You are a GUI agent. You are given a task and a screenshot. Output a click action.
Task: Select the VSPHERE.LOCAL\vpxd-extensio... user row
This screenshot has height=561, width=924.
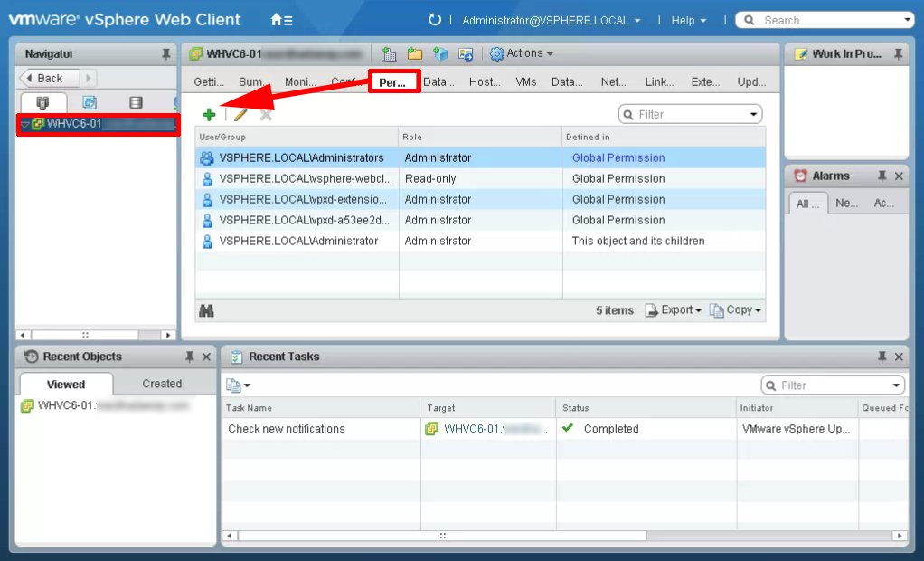(x=480, y=199)
